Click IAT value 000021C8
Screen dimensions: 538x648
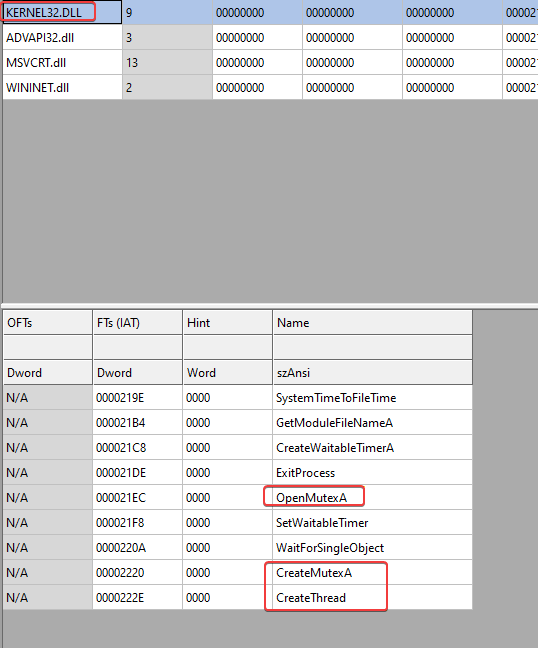[138, 448]
